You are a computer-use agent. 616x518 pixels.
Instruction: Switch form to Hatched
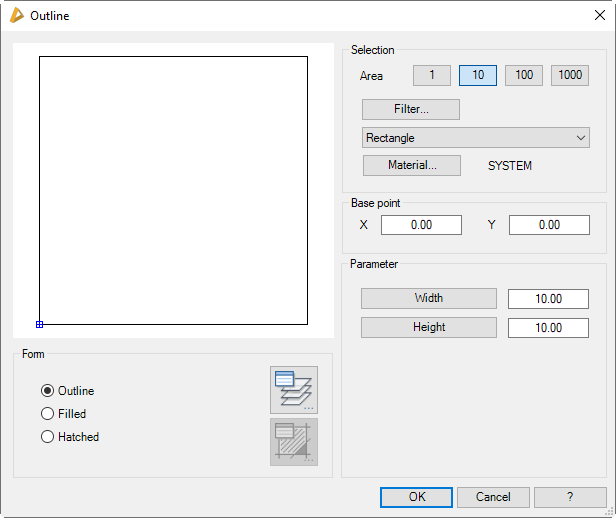coord(47,437)
